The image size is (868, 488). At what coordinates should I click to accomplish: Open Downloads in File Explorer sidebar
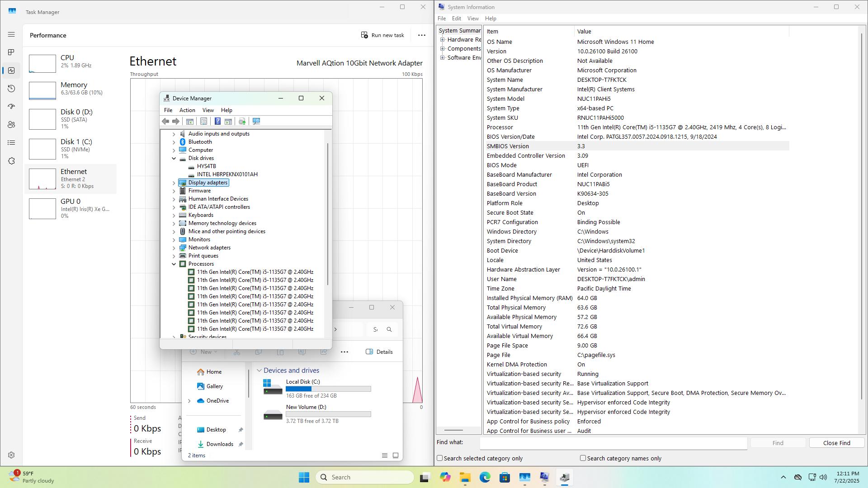tap(220, 444)
